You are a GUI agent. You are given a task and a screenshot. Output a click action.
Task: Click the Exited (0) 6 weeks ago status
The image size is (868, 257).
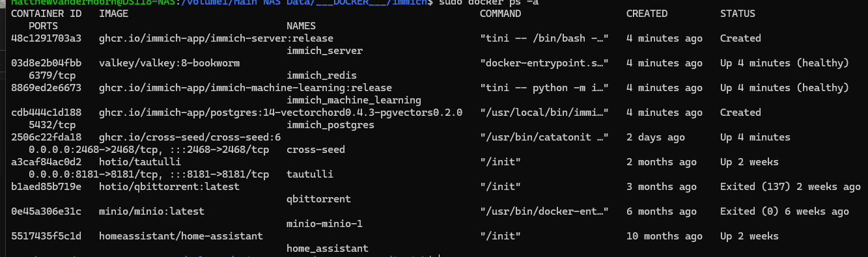[x=785, y=211]
